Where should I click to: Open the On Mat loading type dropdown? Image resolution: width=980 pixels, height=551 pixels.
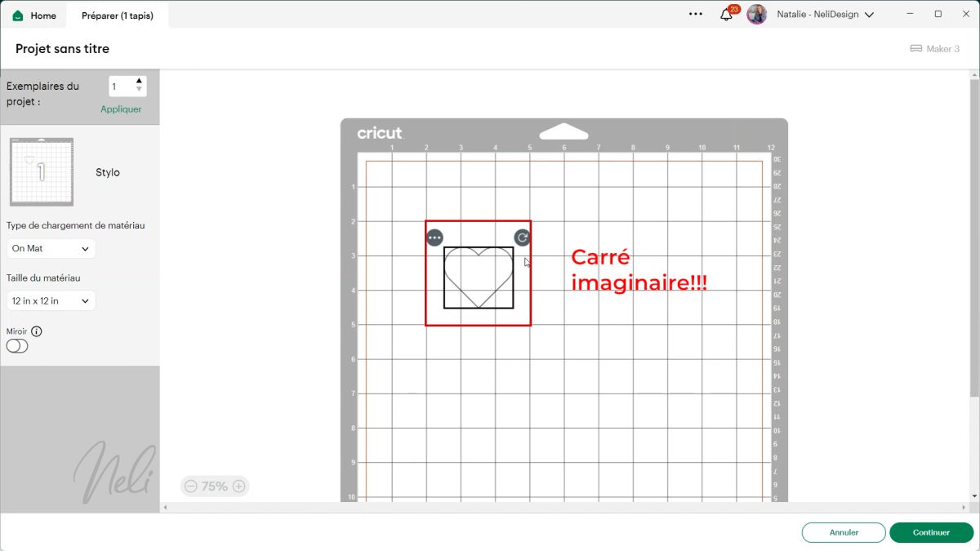pyautogui.click(x=51, y=248)
